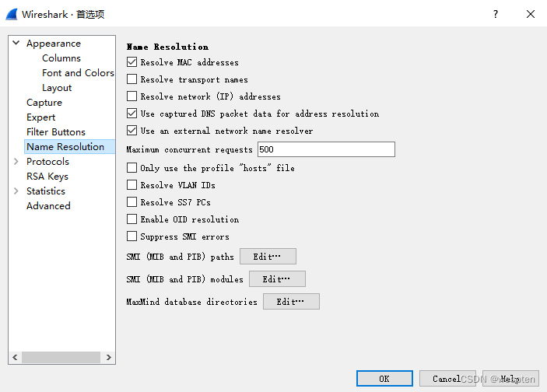Enable Resolve network (IP) addresses
The width and height of the screenshot is (547, 392).
coord(131,96)
